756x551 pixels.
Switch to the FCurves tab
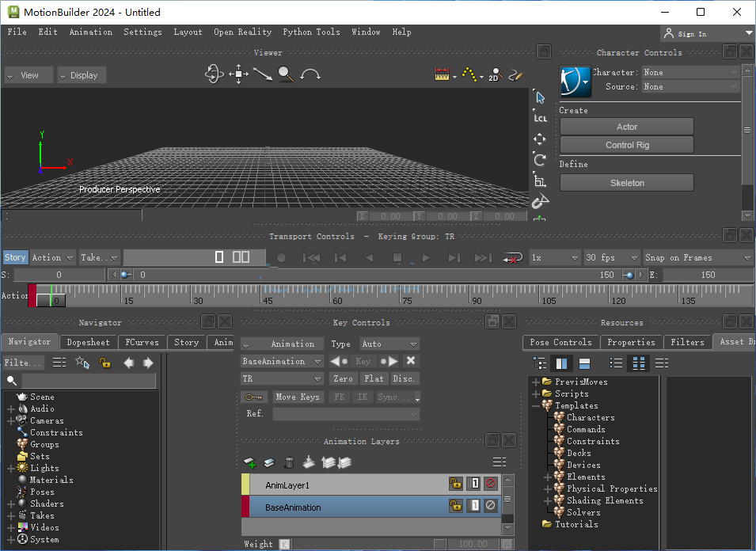click(x=142, y=342)
